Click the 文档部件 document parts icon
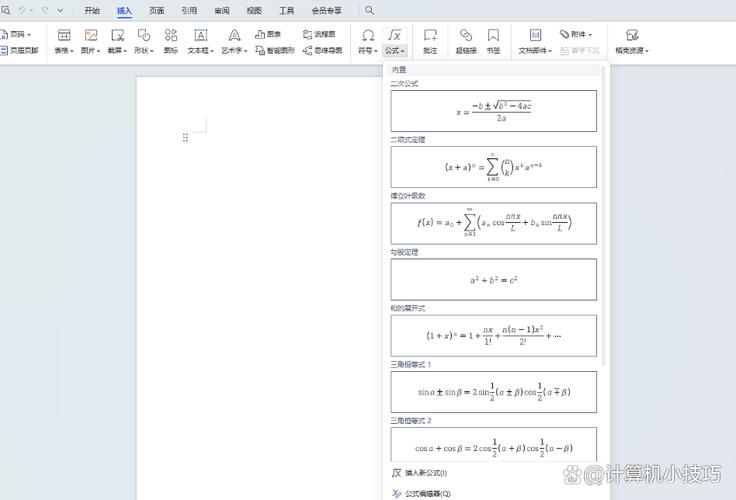 [x=535, y=35]
